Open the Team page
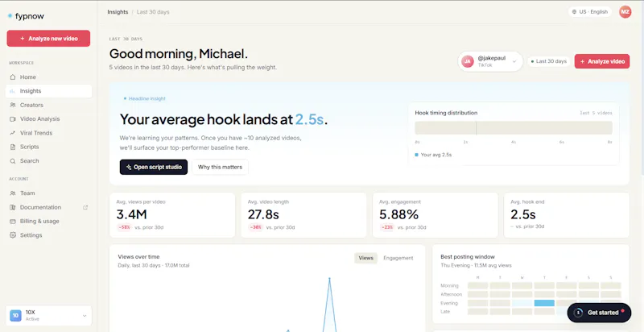This screenshot has width=644, height=332. [48, 193]
